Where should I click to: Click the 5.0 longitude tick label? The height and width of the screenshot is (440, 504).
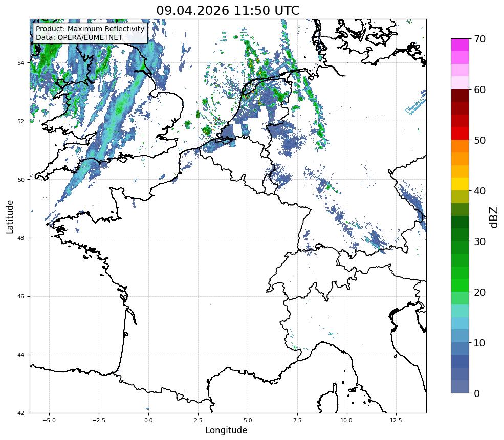click(x=248, y=420)
